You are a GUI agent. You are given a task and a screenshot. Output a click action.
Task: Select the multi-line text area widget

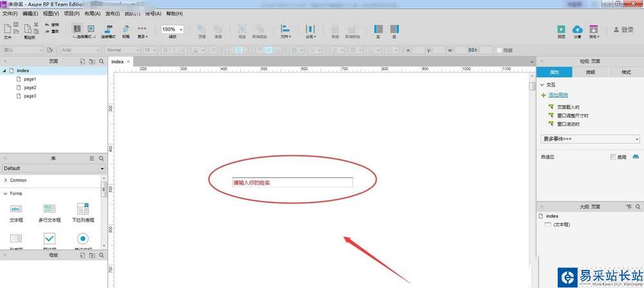(50, 213)
